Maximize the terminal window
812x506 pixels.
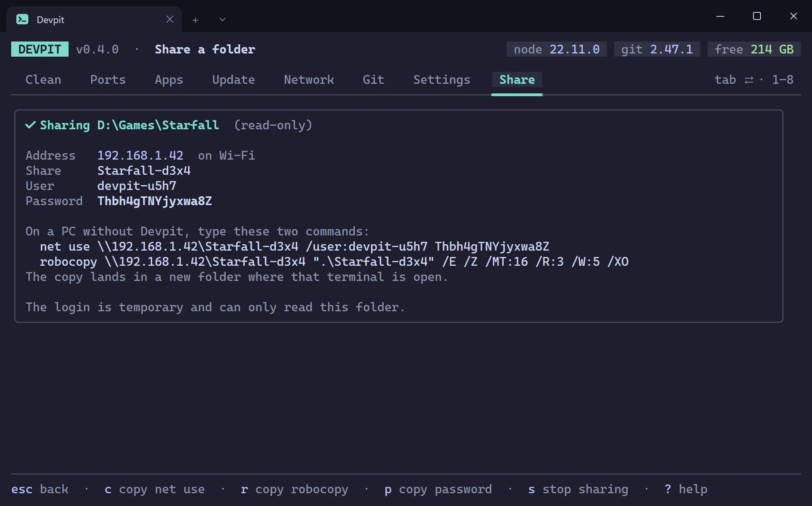pyautogui.click(x=757, y=16)
